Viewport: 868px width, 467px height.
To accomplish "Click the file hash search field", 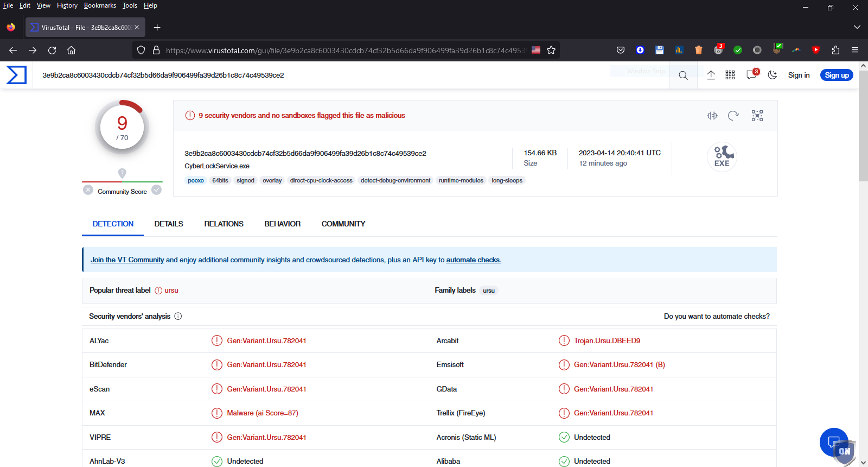I will (325, 75).
